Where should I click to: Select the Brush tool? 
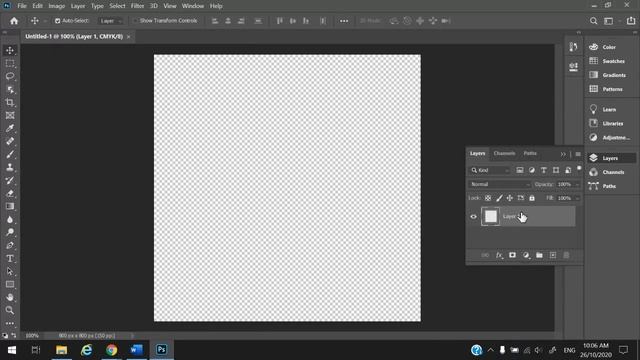pyautogui.click(x=10, y=154)
